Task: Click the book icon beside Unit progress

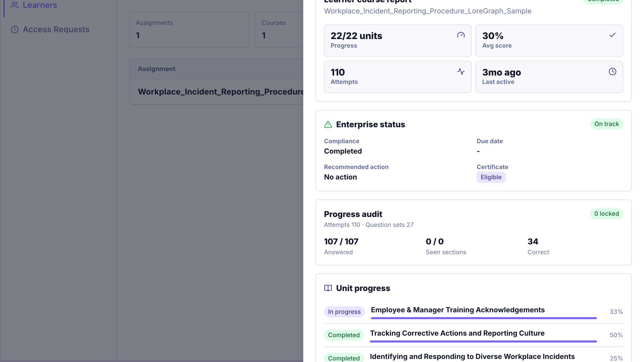Action: click(328, 288)
